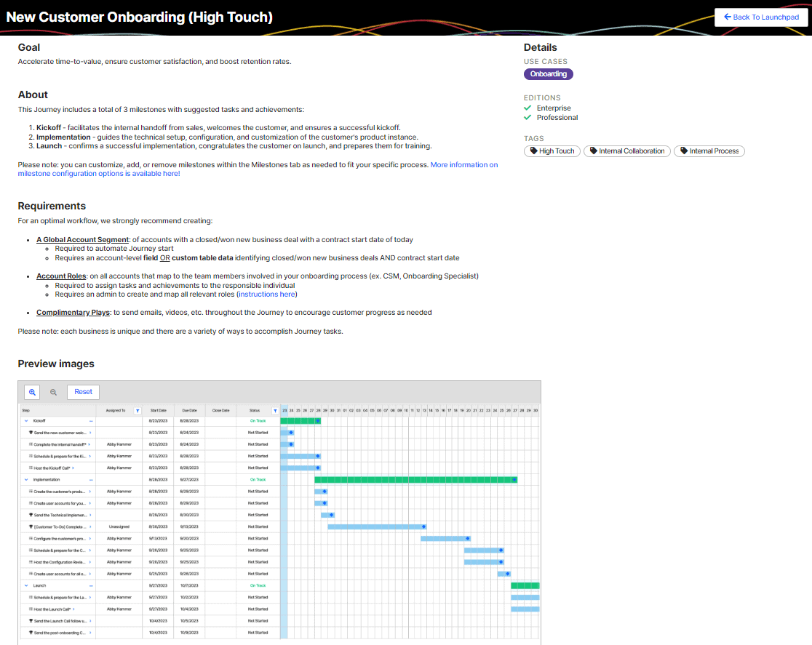Click the Back To Launchpad button
The height and width of the screenshot is (645, 812).
coord(760,17)
